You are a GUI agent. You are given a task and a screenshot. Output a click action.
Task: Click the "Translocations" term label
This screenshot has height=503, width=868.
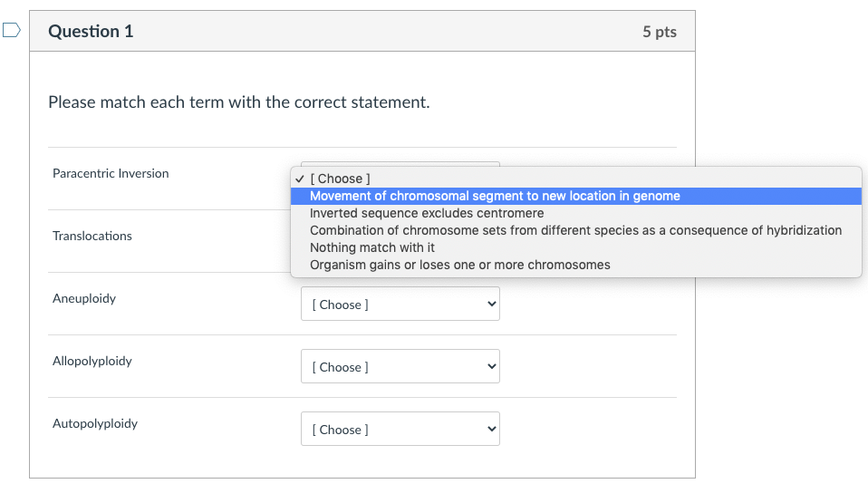92,236
